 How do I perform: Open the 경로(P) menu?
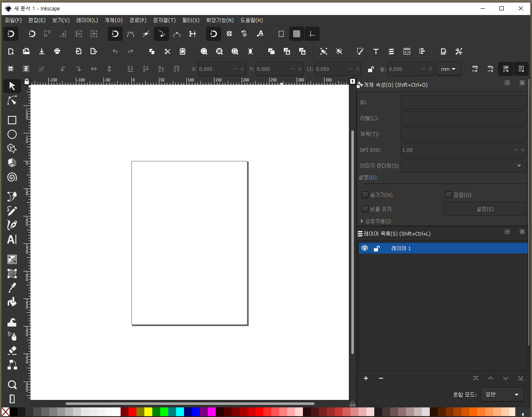[138, 20]
